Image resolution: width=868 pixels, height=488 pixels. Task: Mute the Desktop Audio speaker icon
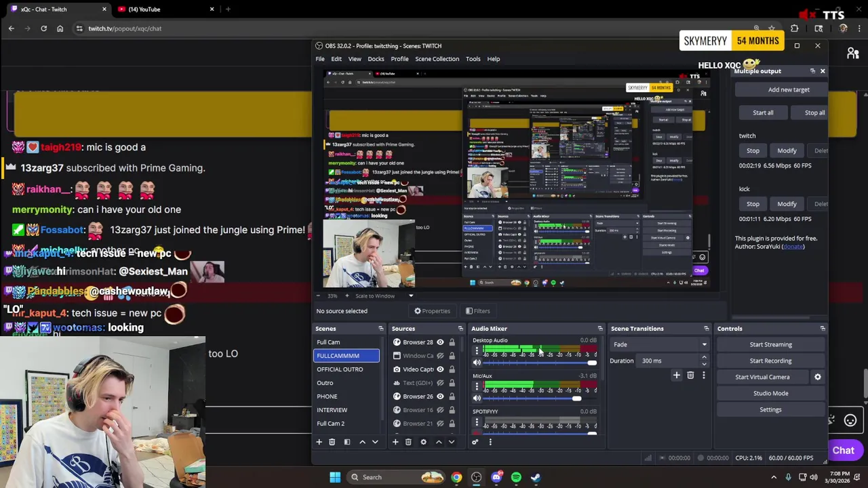point(477,363)
